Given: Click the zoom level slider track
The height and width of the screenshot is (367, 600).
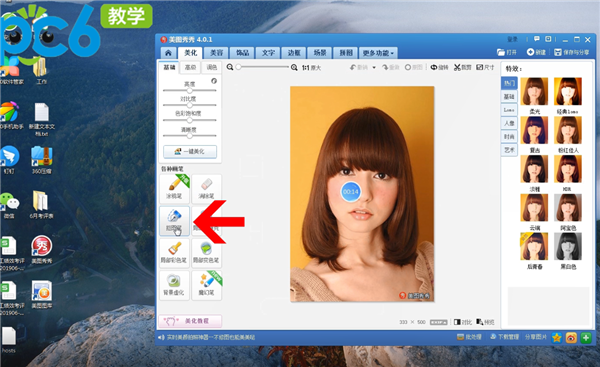Looking at the screenshot, I should click(x=262, y=67).
